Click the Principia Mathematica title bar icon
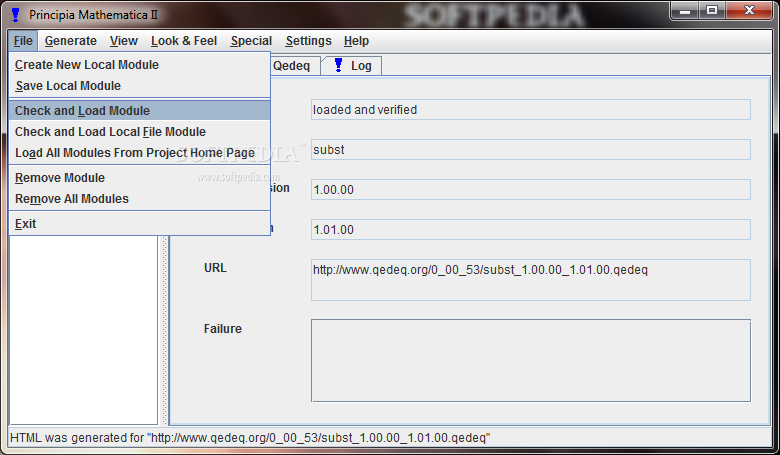Screen dimensions: 780x455 pos(15,15)
